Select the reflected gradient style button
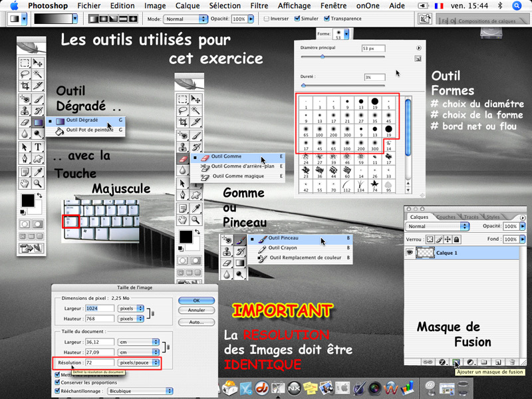The image size is (532, 399). (123, 19)
